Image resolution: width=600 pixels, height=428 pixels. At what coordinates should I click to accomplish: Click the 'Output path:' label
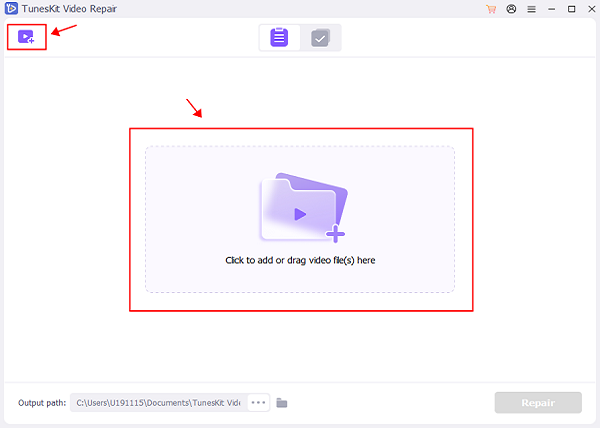coord(42,403)
